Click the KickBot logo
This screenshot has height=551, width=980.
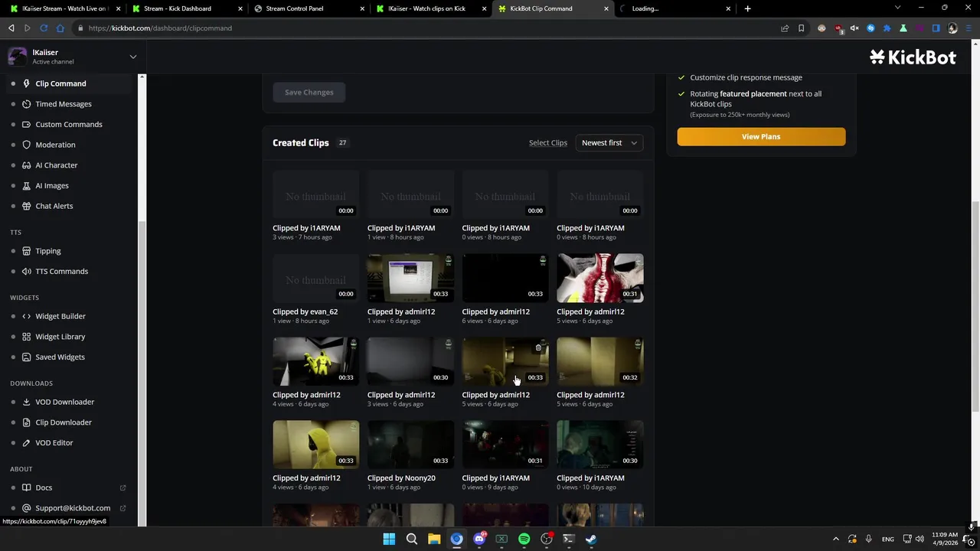tap(913, 57)
